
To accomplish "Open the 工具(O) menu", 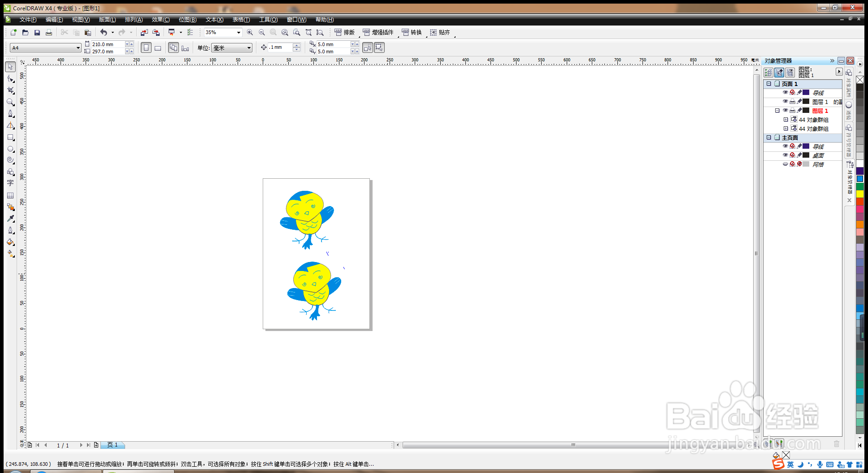I will [x=268, y=20].
